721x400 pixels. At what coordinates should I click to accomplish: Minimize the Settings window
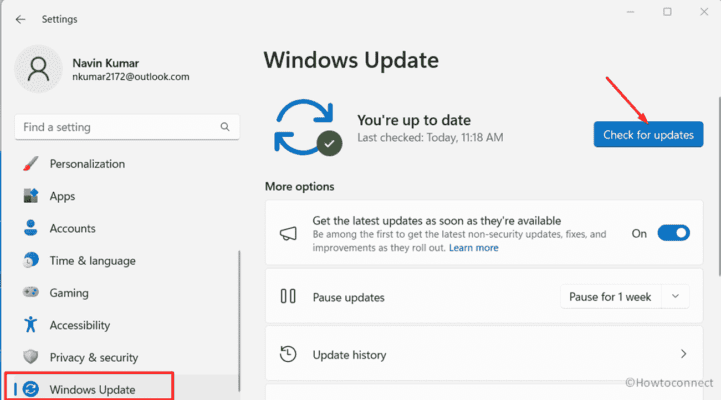[x=630, y=12]
